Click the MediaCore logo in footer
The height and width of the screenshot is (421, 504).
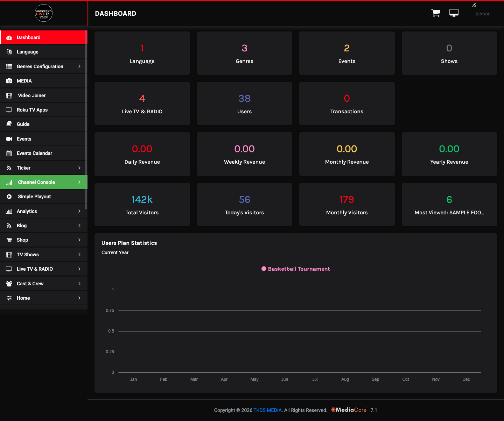349,410
